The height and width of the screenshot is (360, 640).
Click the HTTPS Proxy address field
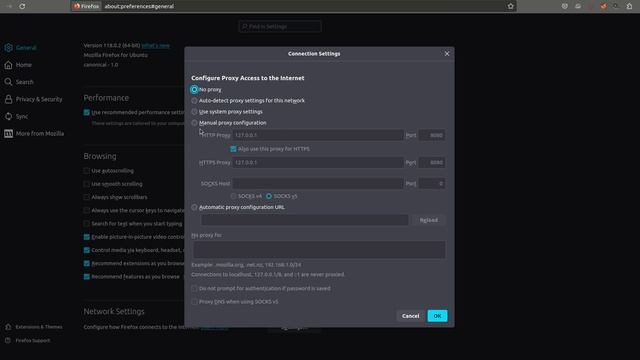pyautogui.click(x=318, y=162)
